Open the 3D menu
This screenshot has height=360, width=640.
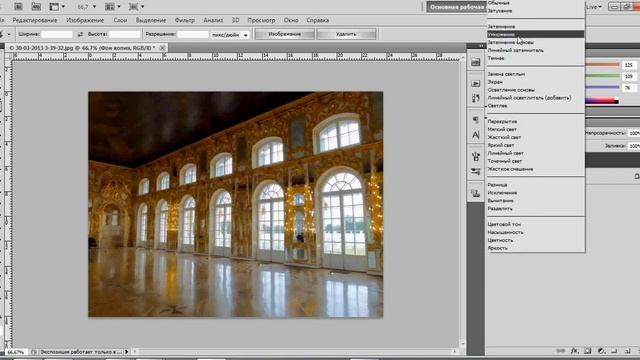click(236, 20)
